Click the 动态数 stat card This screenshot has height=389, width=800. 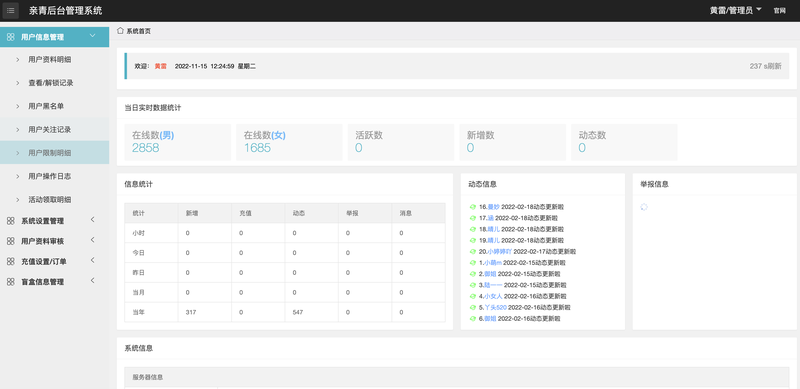tap(624, 142)
